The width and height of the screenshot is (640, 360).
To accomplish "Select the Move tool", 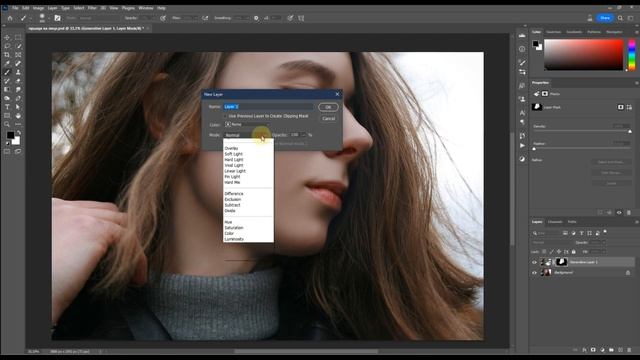I will 7,37.
